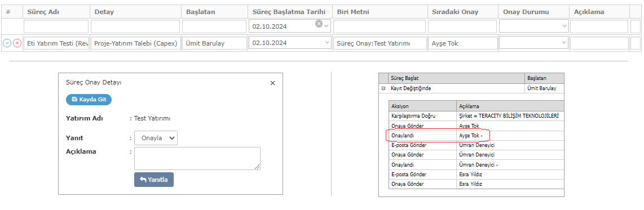Open the row's Onay Durumu dropdown
The height and width of the screenshot is (210, 644).
click(x=563, y=43)
